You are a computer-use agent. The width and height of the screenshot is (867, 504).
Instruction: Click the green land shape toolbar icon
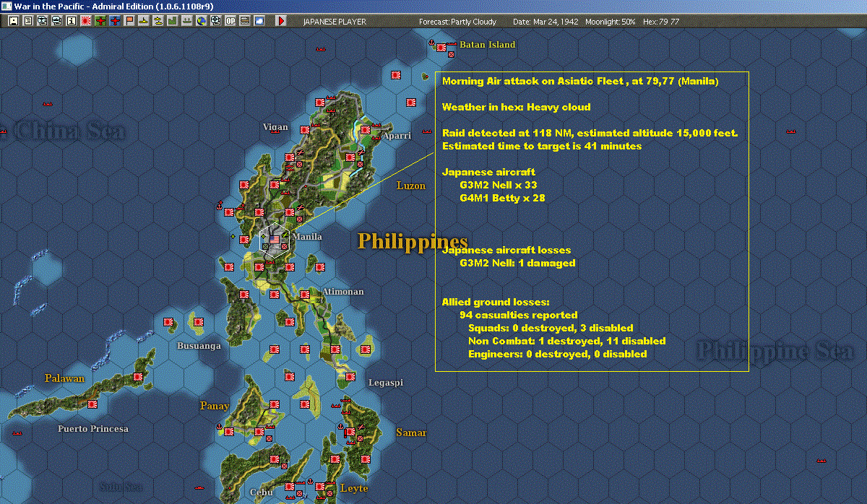pos(173,22)
